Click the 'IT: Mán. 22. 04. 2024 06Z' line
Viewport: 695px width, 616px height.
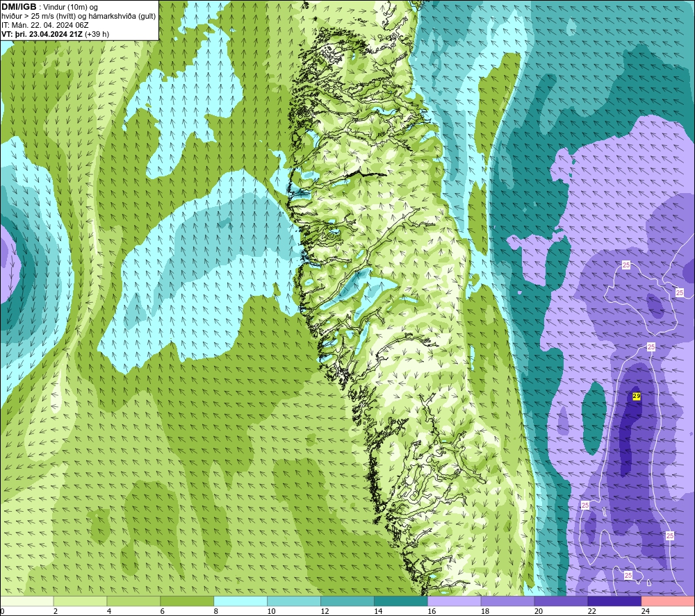click(45, 25)
